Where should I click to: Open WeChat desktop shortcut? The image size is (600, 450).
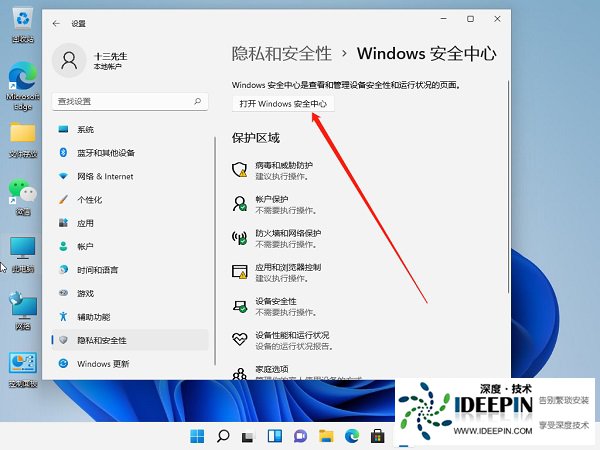click(x=23, y=197)
